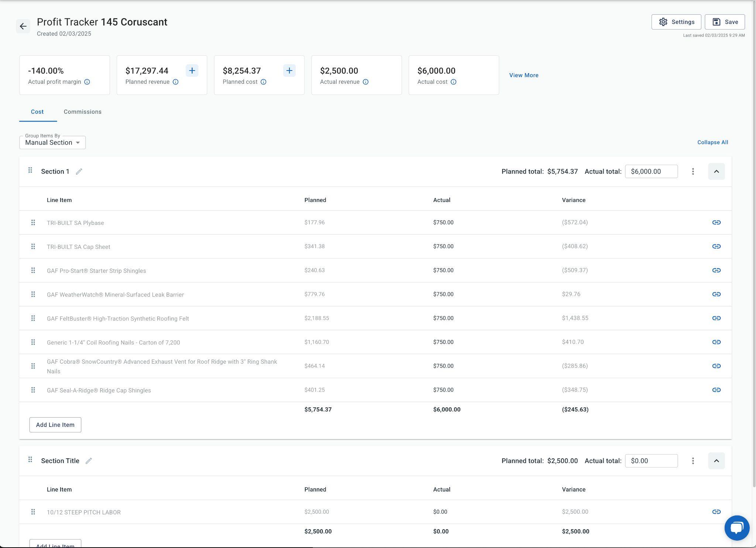756x548 pixels.
Task: Collapse Section Title with chevron arrow
Action: coord(716,461)
